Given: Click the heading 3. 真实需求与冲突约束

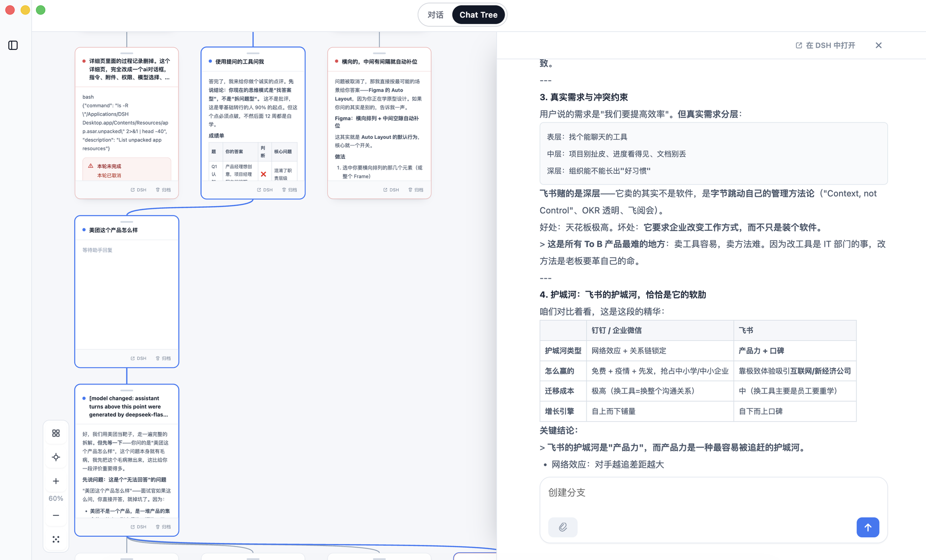Looking at the screenshot, I should click(583, 97).
